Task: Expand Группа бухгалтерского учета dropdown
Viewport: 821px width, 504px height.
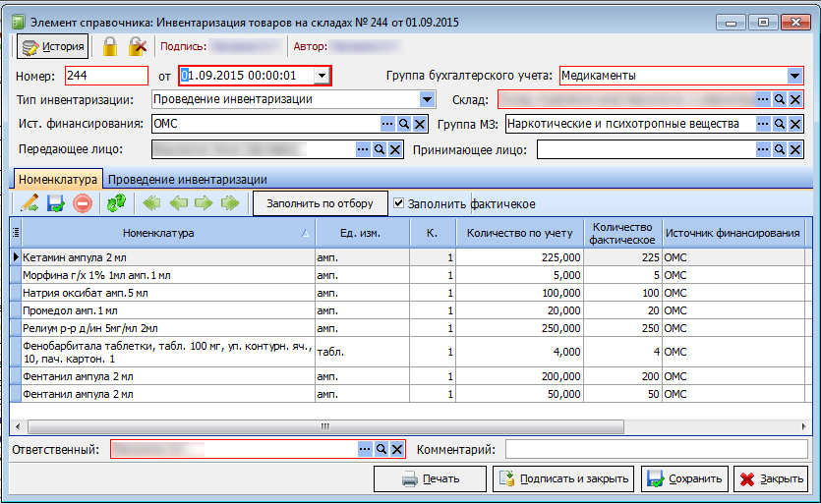Action: 794,76
